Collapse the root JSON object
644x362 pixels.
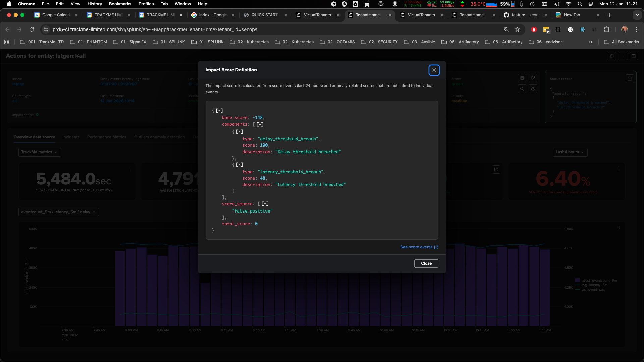coord(219,111)
